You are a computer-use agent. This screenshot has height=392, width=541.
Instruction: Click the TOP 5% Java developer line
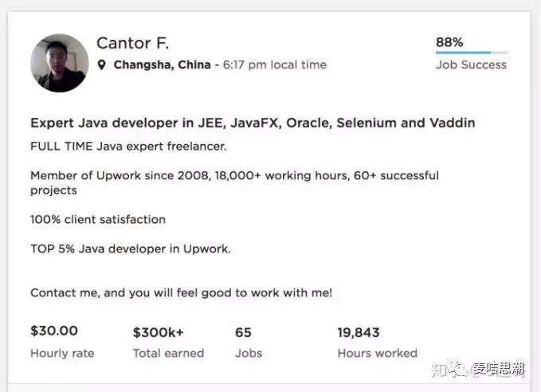point(131,249)
